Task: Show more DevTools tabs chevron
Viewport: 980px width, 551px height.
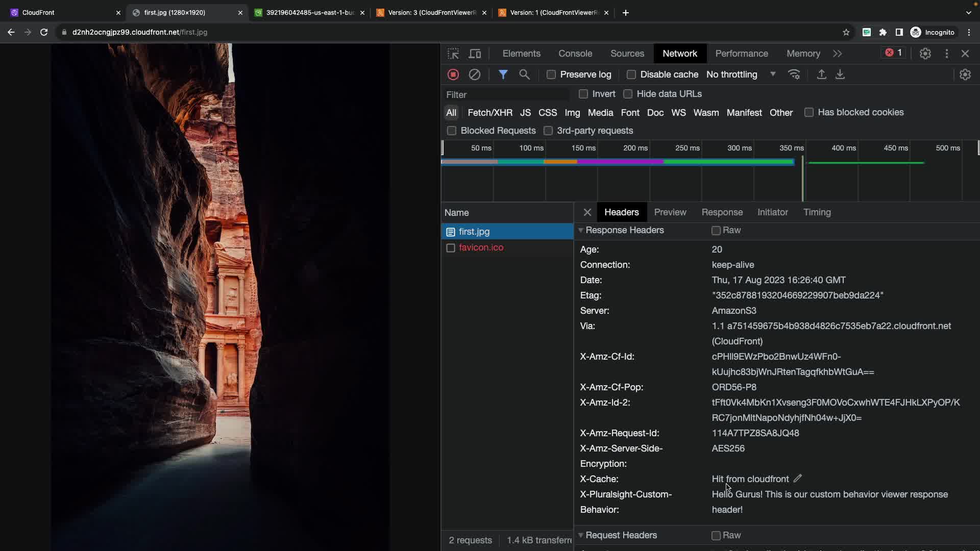Action: tap(837, 54)
